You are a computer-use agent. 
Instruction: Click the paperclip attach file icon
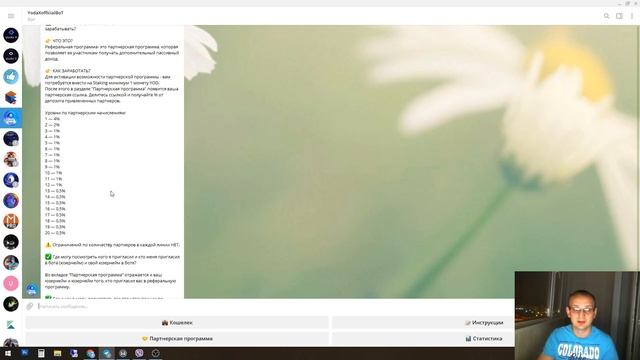(x=29, y=306)
